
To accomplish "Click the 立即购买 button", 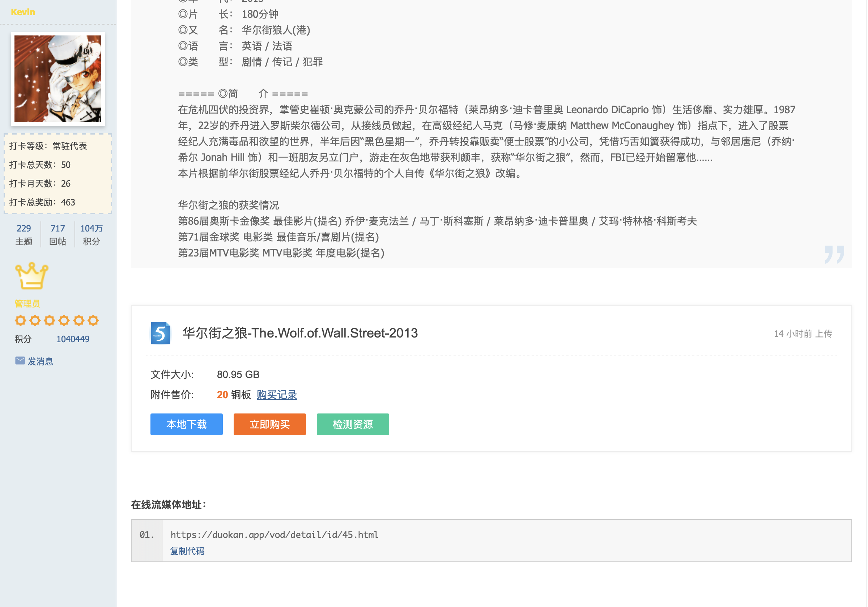I will point(269,424).
